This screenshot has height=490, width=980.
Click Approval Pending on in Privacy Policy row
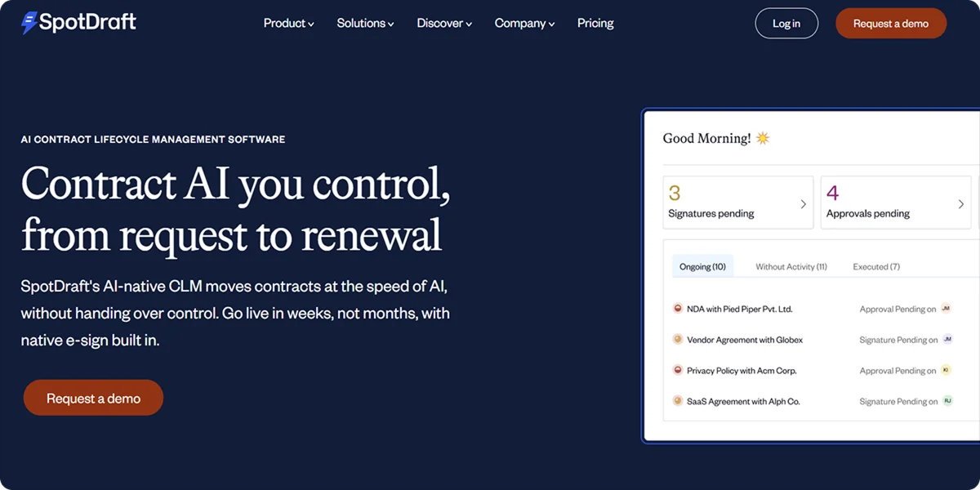[898, 371]
